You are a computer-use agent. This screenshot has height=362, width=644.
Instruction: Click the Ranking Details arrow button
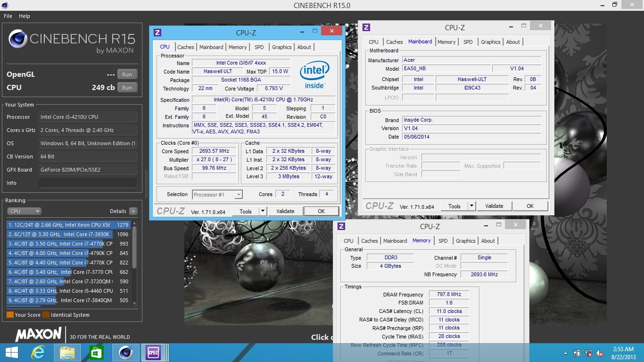point(133,211)
